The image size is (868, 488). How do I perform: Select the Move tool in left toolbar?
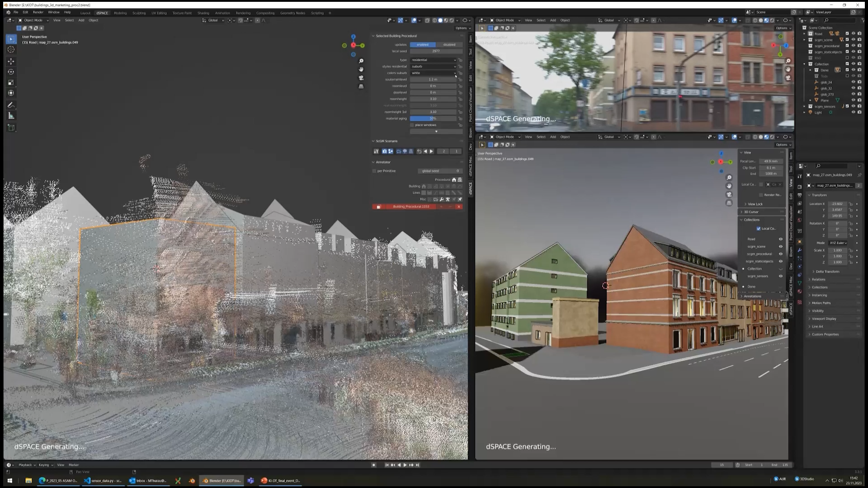(11, 61)
